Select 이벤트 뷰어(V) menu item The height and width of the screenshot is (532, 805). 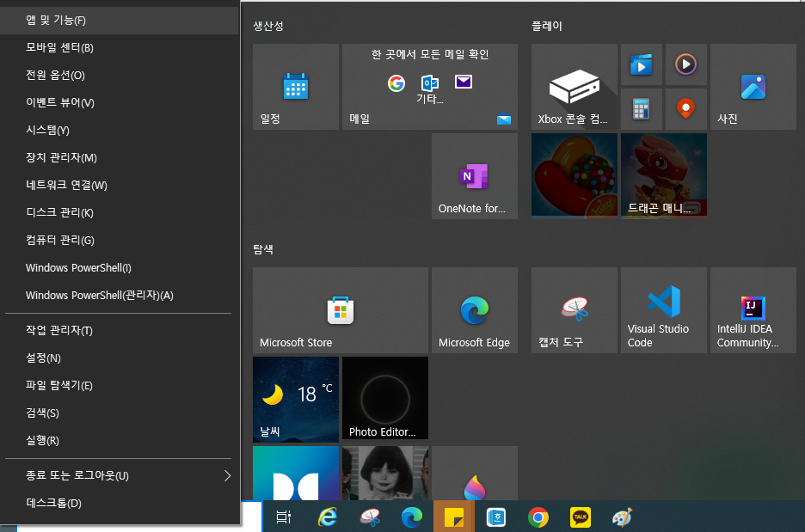pos(119,102)
